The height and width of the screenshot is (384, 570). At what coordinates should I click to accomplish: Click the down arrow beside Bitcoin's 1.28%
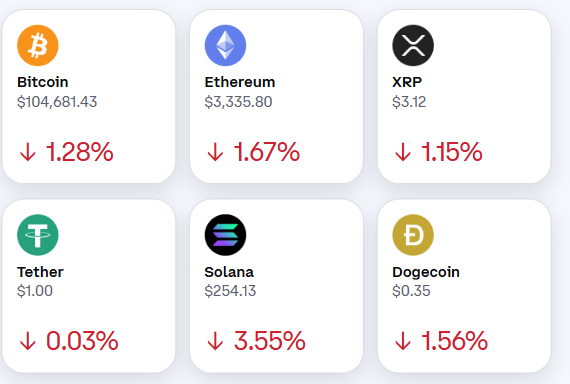(x=28, y=152)
